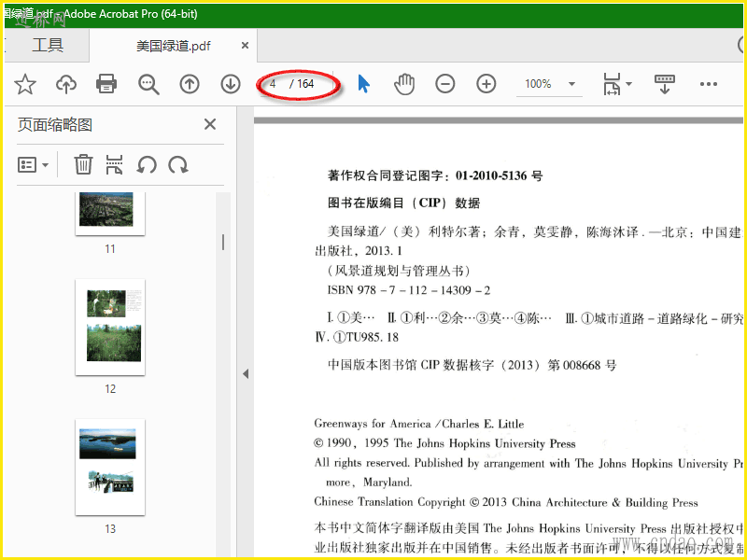The image size is (747, 560).
Task: Select page 12 thumbnail
Action: click(x=110, y=327)
